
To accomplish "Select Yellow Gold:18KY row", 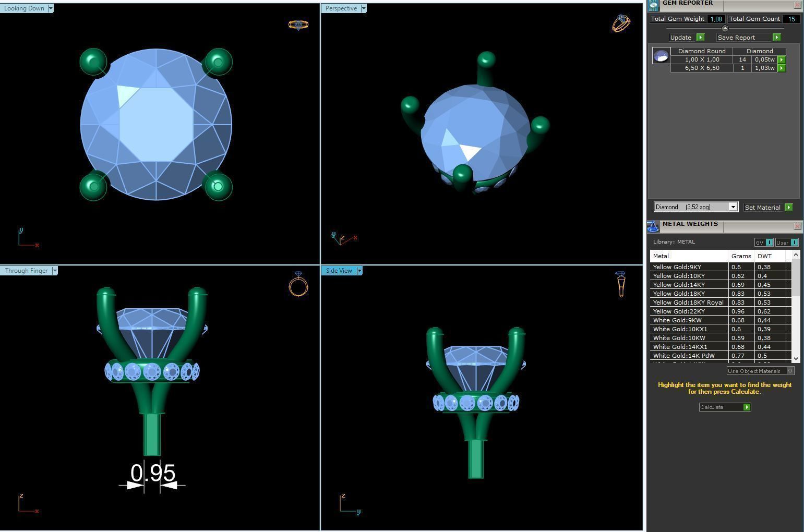I will (721, 294).
